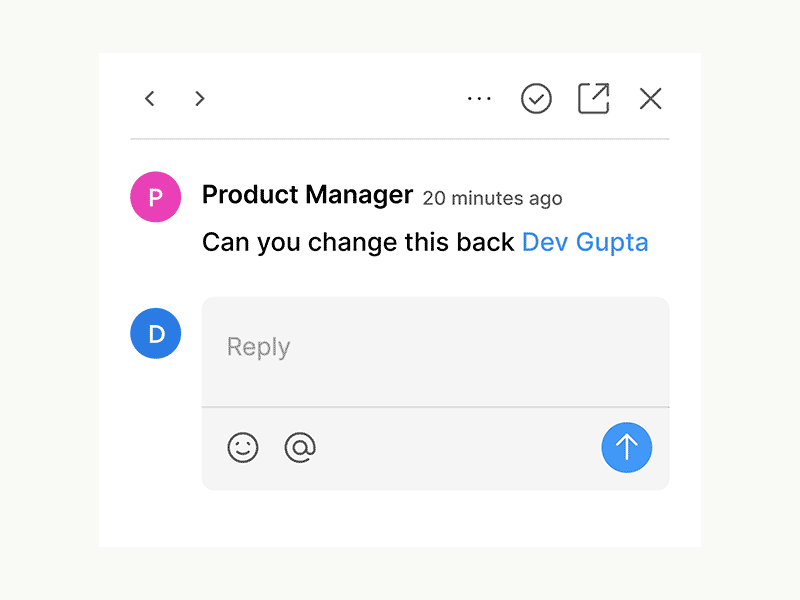The image size is (800, 600).
Task: Insert an @mention in the reply
Action: 300,448
